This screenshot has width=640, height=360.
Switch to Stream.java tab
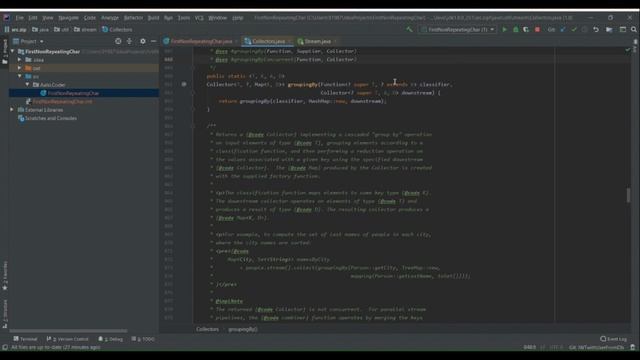[x=317, y=41]
